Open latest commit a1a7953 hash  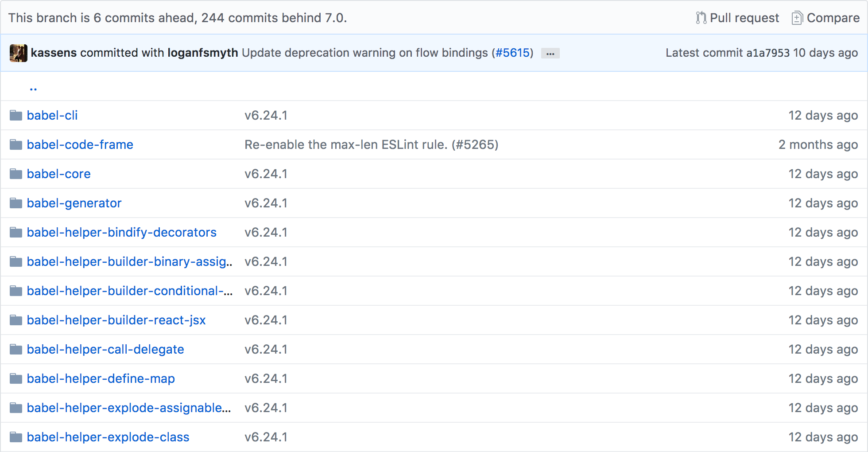[768, 53]
